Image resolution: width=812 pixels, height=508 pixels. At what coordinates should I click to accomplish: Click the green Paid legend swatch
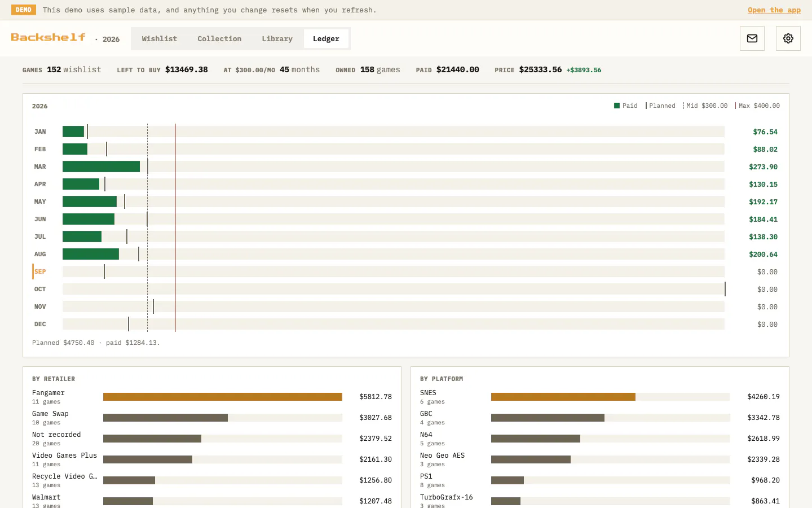(x=617, y=106)
